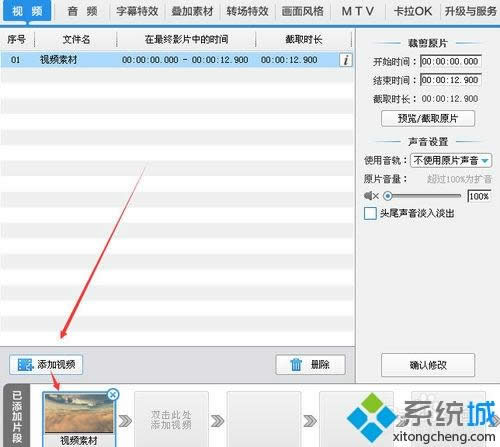Viewport: 500px width, 447px height.
Task: Enable 头尾声音淡入淡出 checkbox
Action: pos(370,213)
